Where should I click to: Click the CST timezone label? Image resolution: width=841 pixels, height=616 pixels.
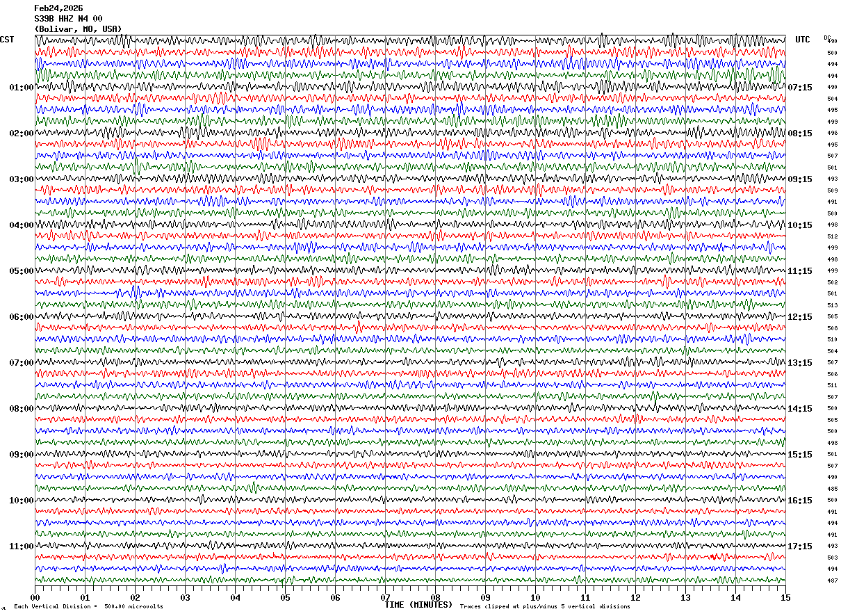pos(7,40)
